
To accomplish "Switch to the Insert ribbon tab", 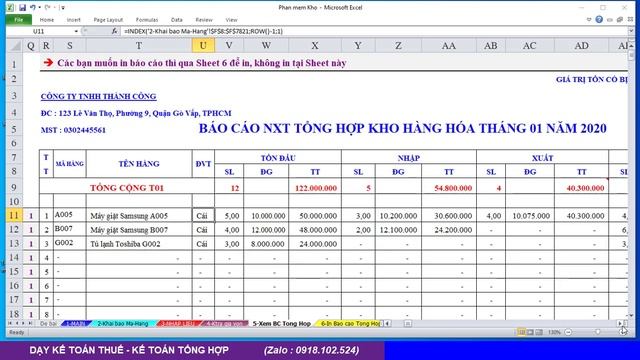I will [73, 20].
